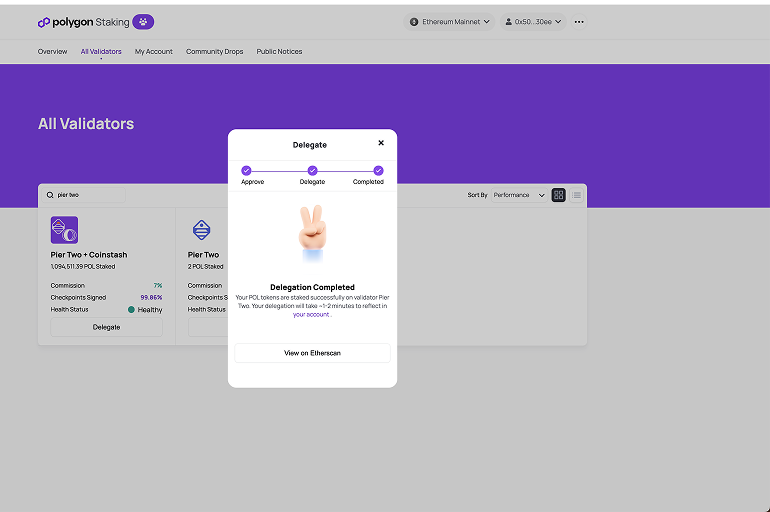Open the Public Notices tab
The image size is (770, 512).
pos(279,52)
